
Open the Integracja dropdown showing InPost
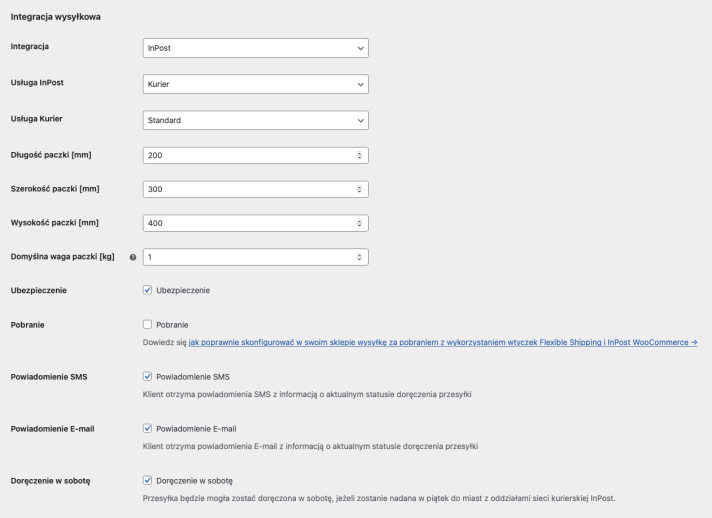(256, 48)
